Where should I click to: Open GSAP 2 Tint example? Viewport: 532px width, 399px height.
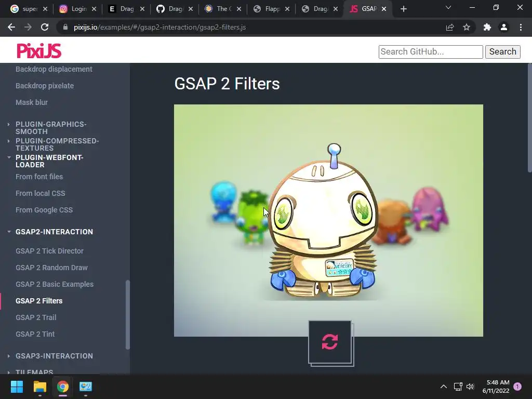click(x=35, y=334)
